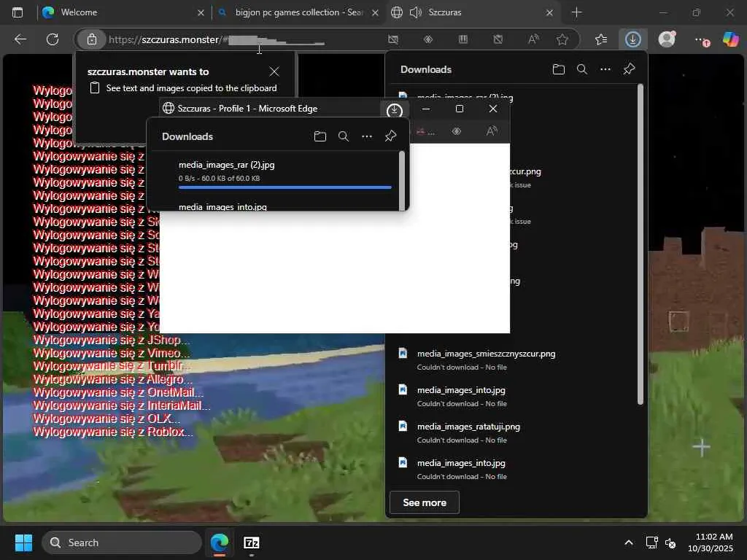Click the Szczuras popup window title
The width and height of the screenshot is (747, 560).
(x=247, y=109)
